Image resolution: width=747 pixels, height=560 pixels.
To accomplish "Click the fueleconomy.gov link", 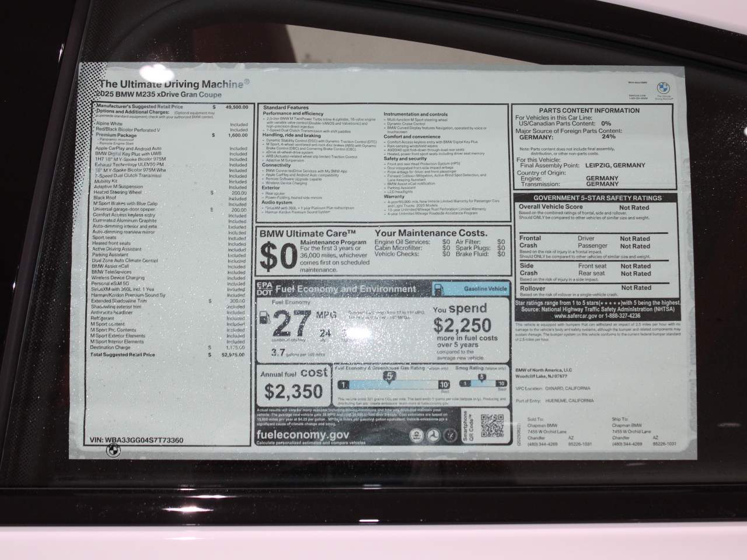I will point(303,434).
